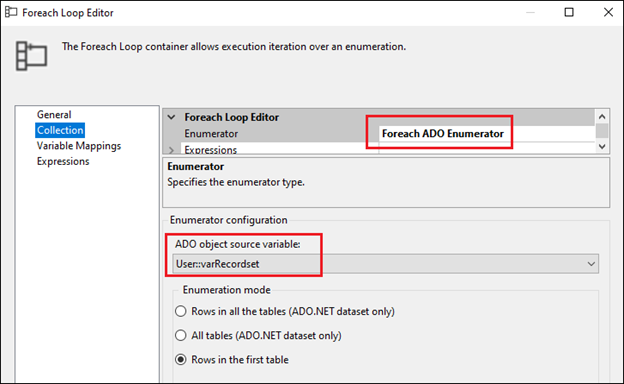Click the Foreach Loop container icon
The width and height of the screenshot is (624, 384).
point(31,56)
